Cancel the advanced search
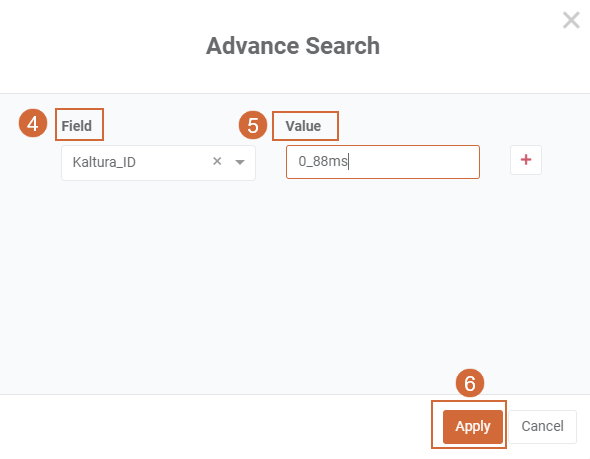The height and width of the screenshot is (459, 590). 542,427
